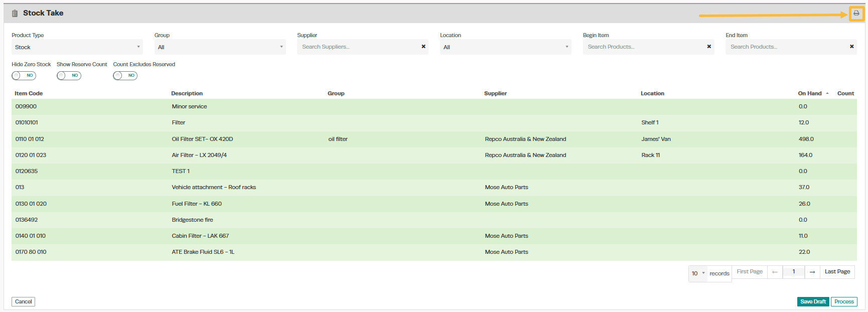Sort by Group column header
This screenshot has width=868, height=312.
pyautogui.click(x=336, y=93)
